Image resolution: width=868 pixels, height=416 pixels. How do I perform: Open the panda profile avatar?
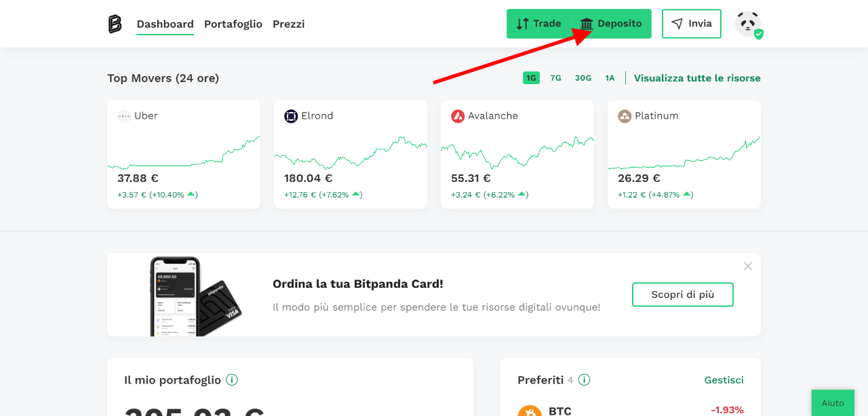click(x=748, y=24)
